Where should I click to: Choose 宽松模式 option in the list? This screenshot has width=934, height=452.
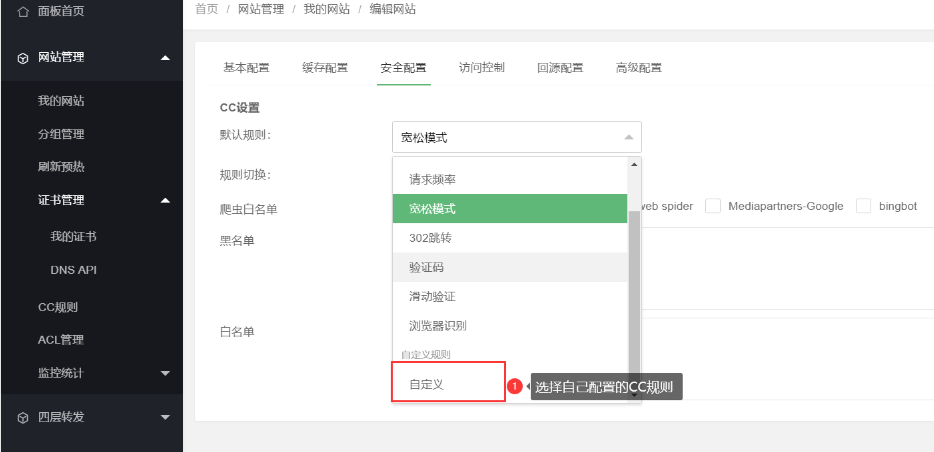pyautogui.click(x=510, y=208)
